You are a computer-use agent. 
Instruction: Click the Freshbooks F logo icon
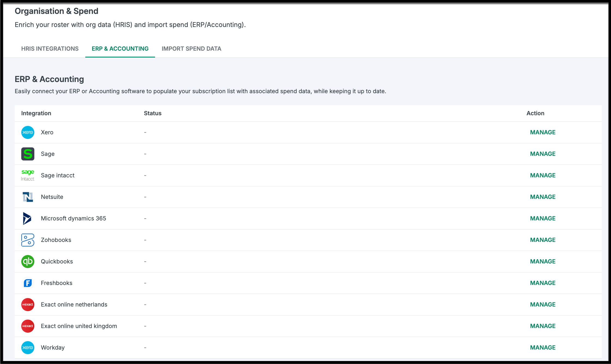28,283
